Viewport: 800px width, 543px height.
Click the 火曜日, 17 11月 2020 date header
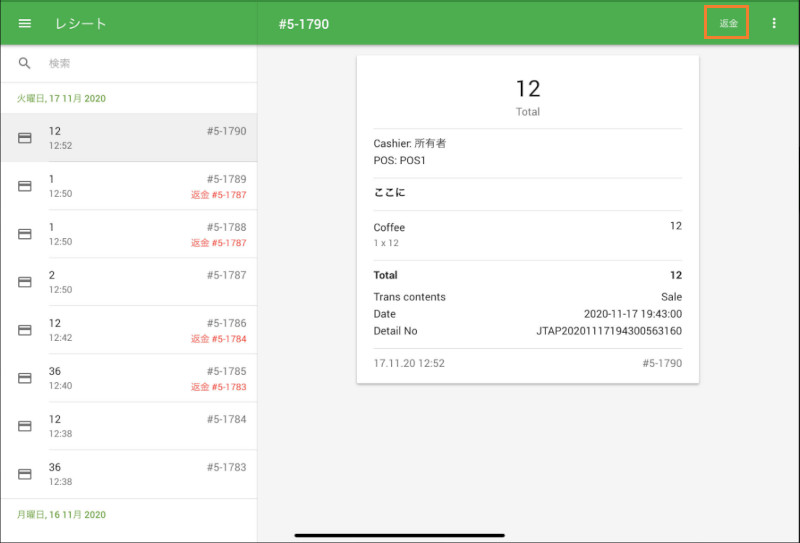point(61,98)
